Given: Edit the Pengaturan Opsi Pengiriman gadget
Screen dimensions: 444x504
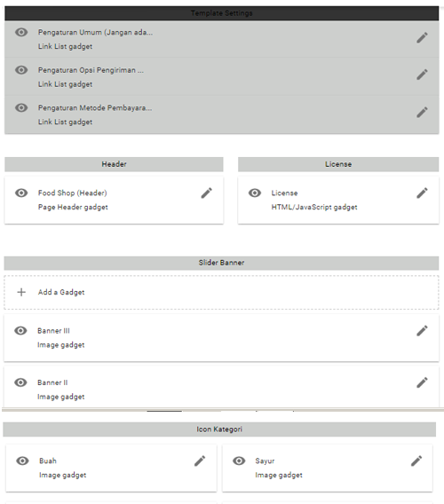Looking at the screenshot, I should [422, 75].
